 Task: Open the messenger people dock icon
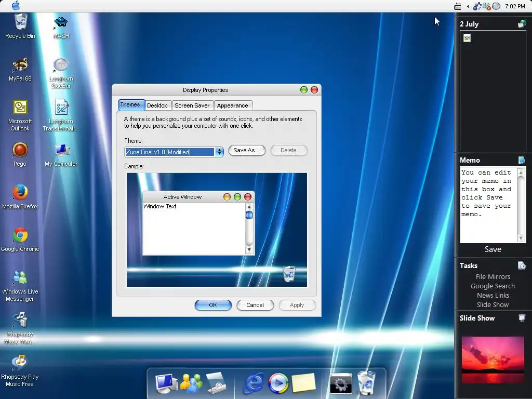191,383
